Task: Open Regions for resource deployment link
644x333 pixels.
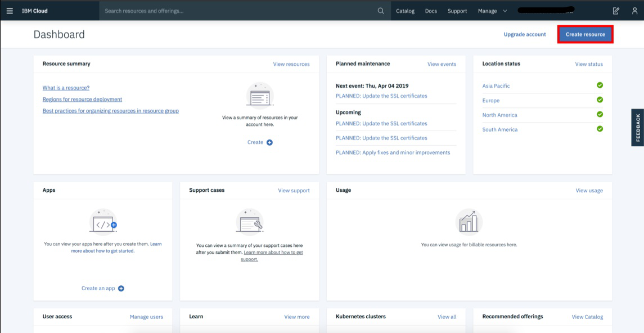Action: (82, 100)
